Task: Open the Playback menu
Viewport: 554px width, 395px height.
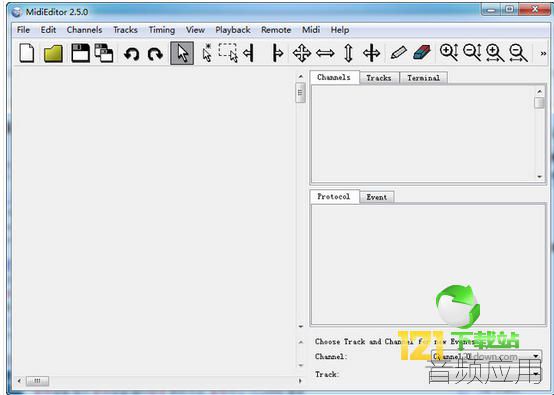Action: (x=233, y=30)
